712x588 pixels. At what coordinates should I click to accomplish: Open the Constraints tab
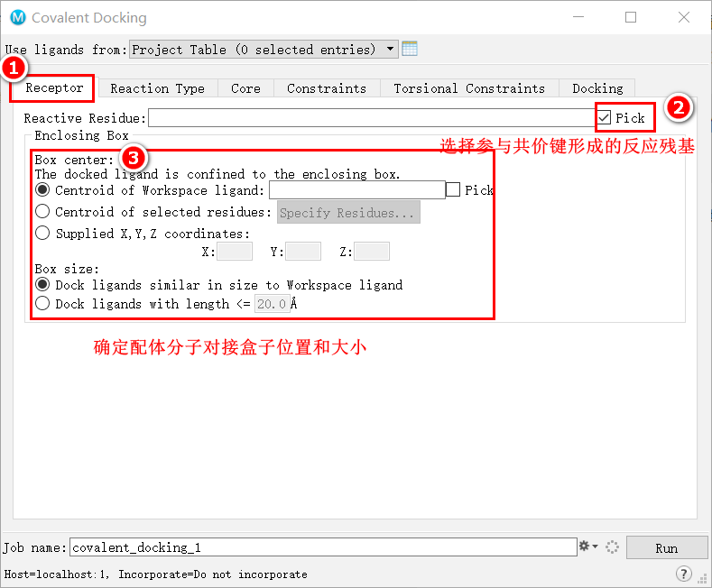point(327,88)
